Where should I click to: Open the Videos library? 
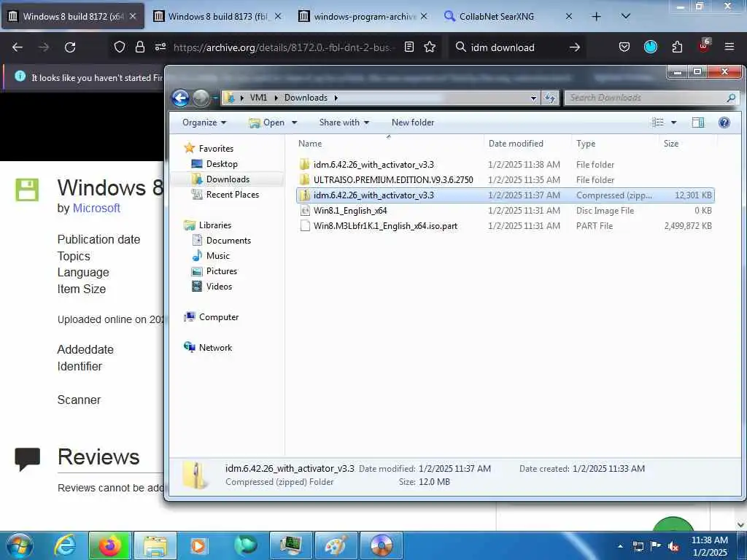(x=219, y=286)
